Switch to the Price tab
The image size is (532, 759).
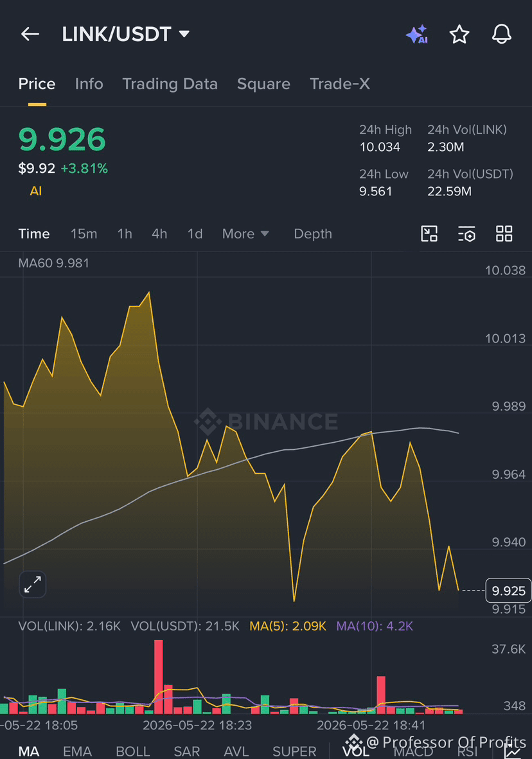(37, 84)
